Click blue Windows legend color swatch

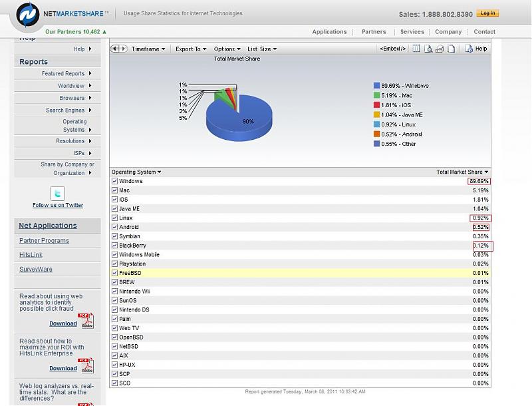point(376,86)
